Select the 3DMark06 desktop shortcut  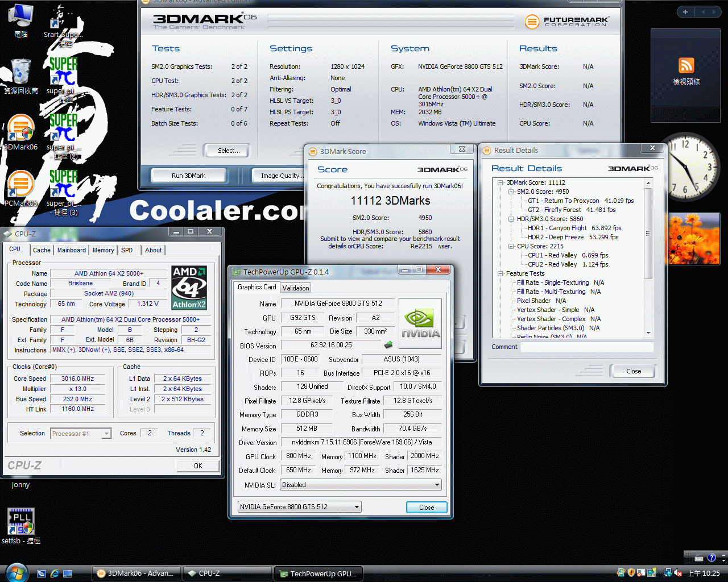(x=20, y=133)
